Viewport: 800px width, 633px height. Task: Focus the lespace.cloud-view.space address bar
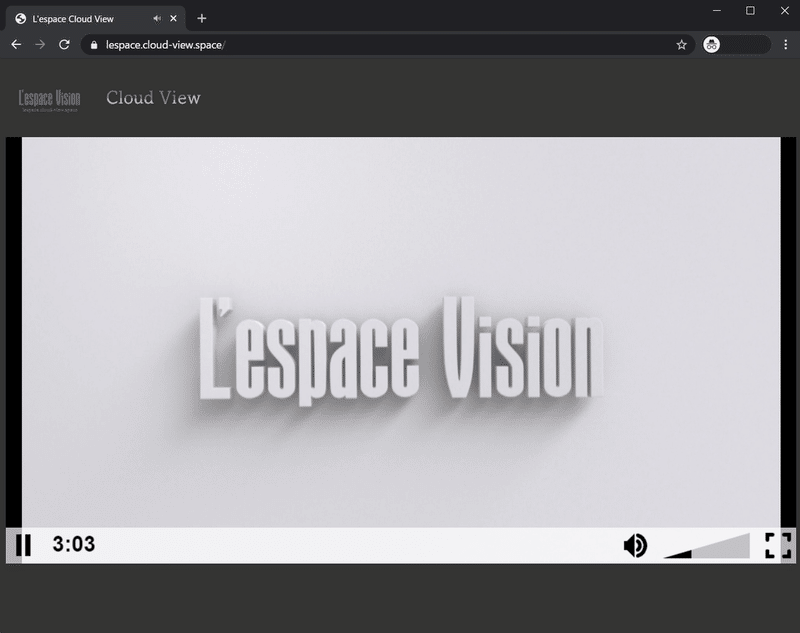pos(388,45)
